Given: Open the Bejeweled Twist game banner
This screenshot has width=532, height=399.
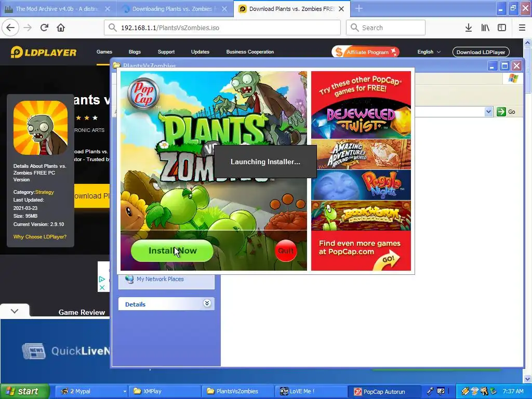Looking at the screenshot, I should point(361,119).
